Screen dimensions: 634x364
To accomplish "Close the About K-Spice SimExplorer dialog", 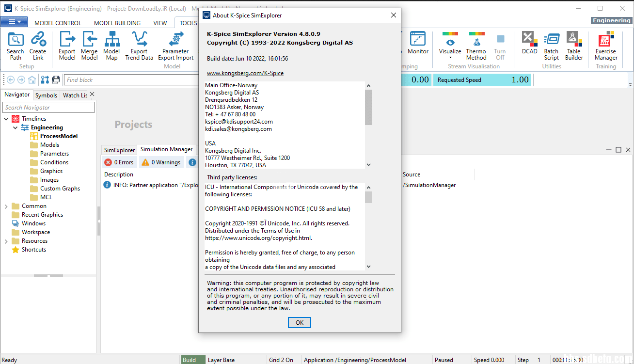I will 394,16.
